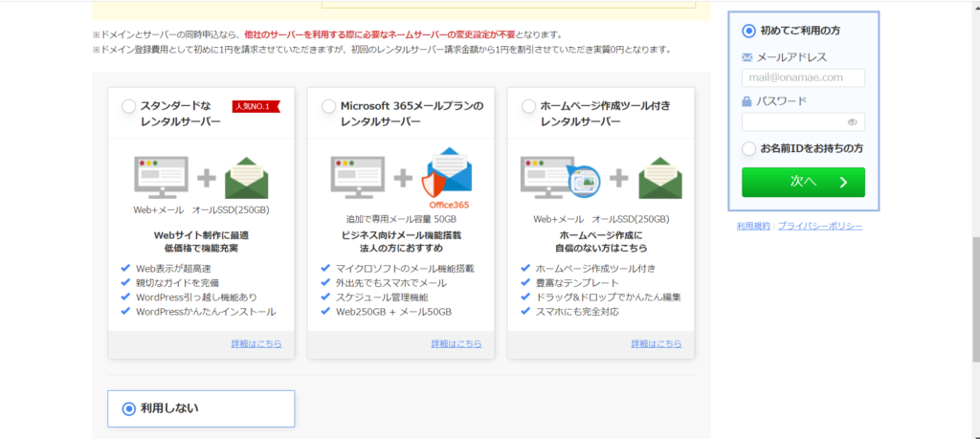Click the envelope icon beside メールアドレス label
The image size is (980, 439).
point(746,57)
